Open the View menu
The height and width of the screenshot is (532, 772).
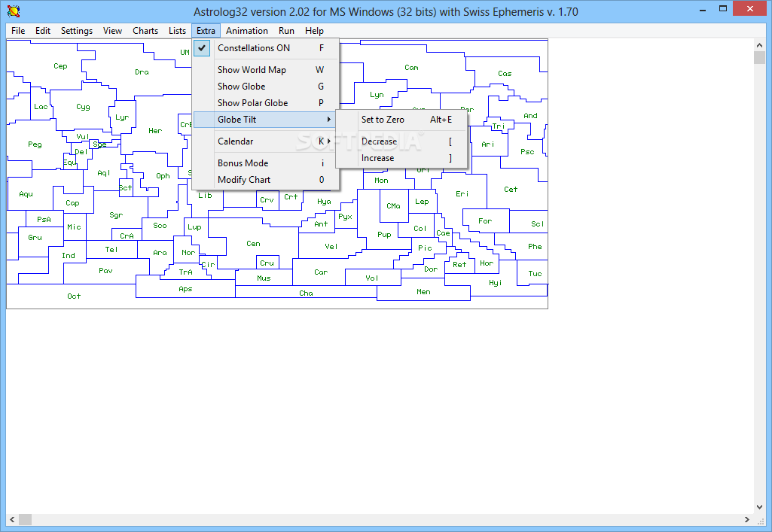[x=112, y=31]
